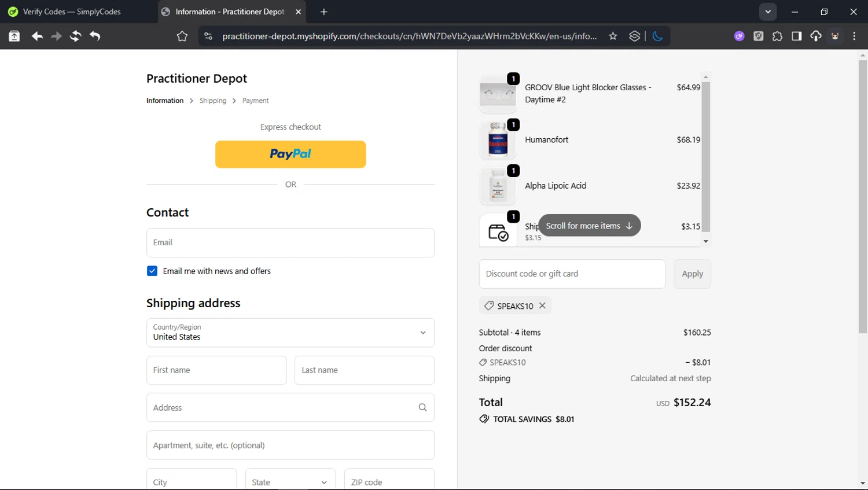Click the total $152.24 amount

tap(692, 403)
